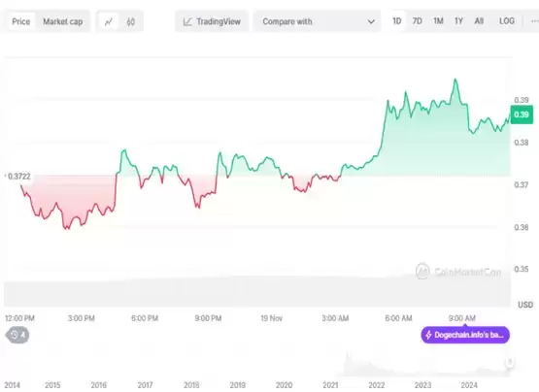Click the green 0.39 current price label

coord(522,114)
